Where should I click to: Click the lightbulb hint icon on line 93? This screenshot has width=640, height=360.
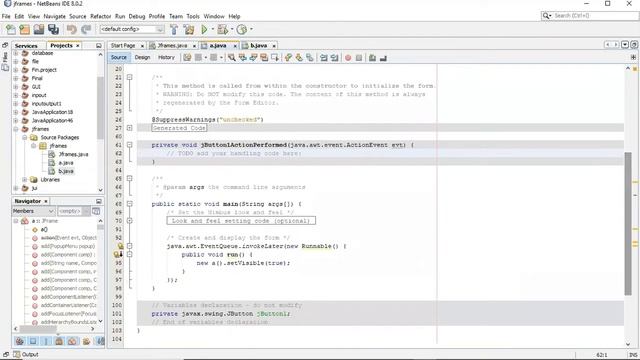tap(120, 246)
